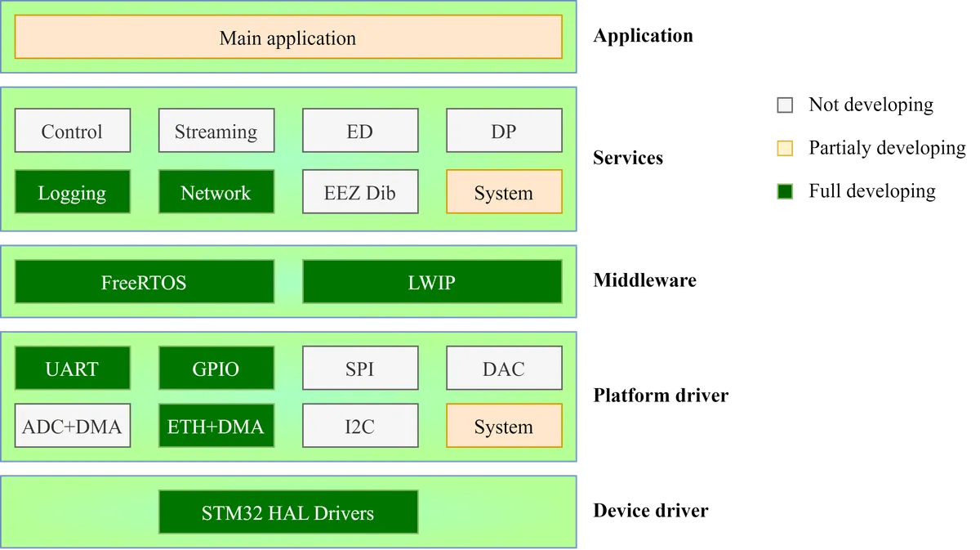
Task: Click the ED service block
Action: pos(360,131)
